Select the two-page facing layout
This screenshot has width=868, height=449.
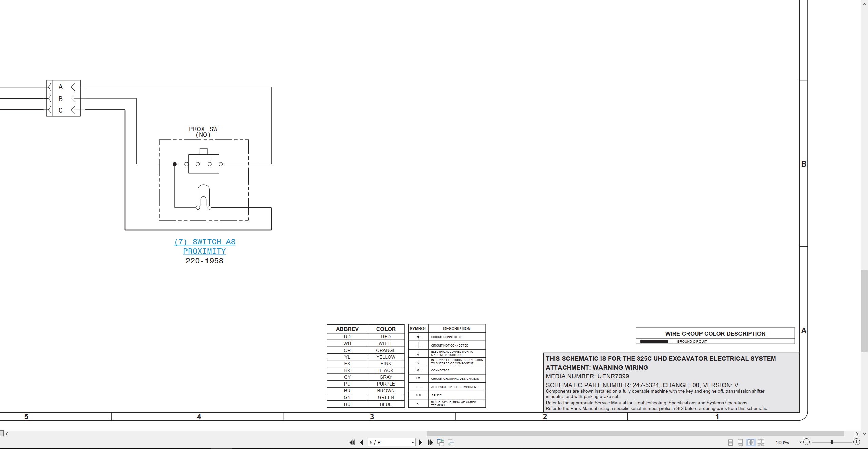pos(751,442)
